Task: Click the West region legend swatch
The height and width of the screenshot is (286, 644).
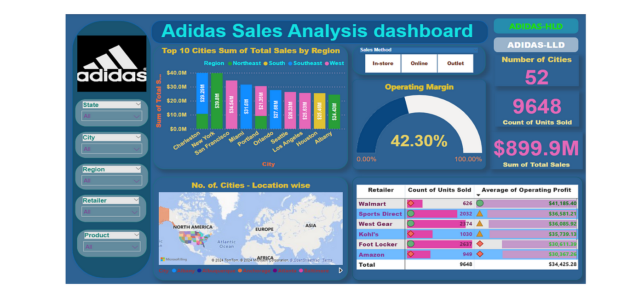Action: pos(327,63)
